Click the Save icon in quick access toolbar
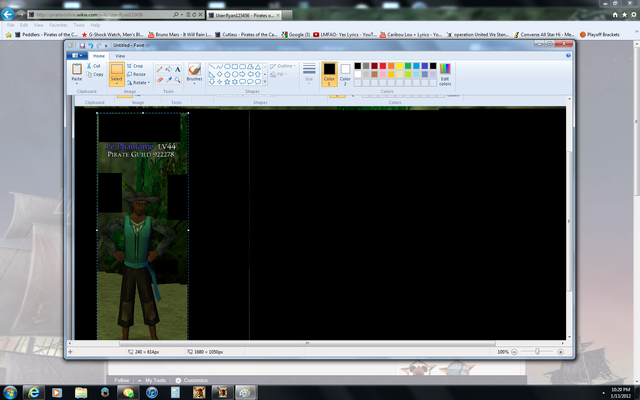640x400 pixels. pos(82,45)
